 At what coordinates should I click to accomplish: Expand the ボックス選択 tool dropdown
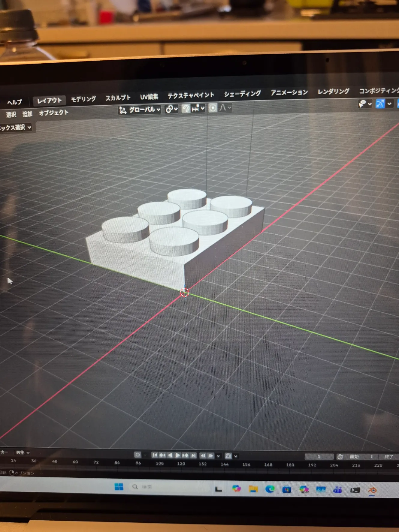(x=16, y=128)
